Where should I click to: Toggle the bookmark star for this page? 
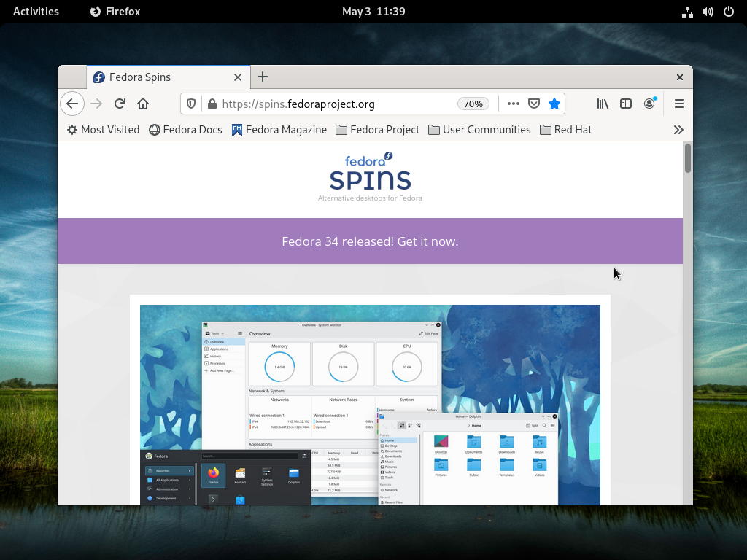pos(554,104)
